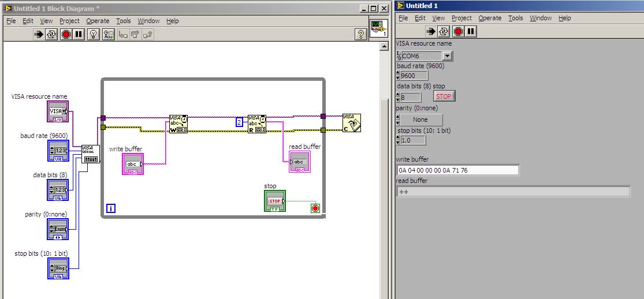Click the loop conditional stop terminal
This screenshot has height=299, width=644.
pyautogui.click(x=315, y=208)
